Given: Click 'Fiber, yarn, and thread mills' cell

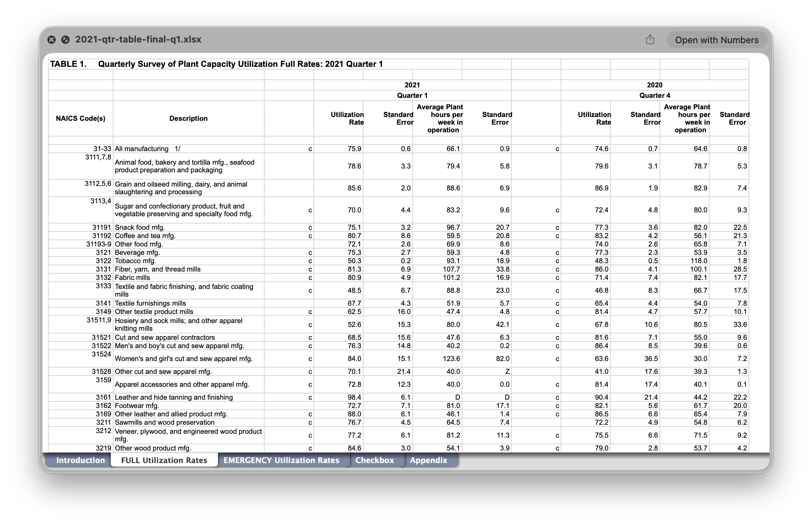Looking at the screenshot, I should 188,269.
